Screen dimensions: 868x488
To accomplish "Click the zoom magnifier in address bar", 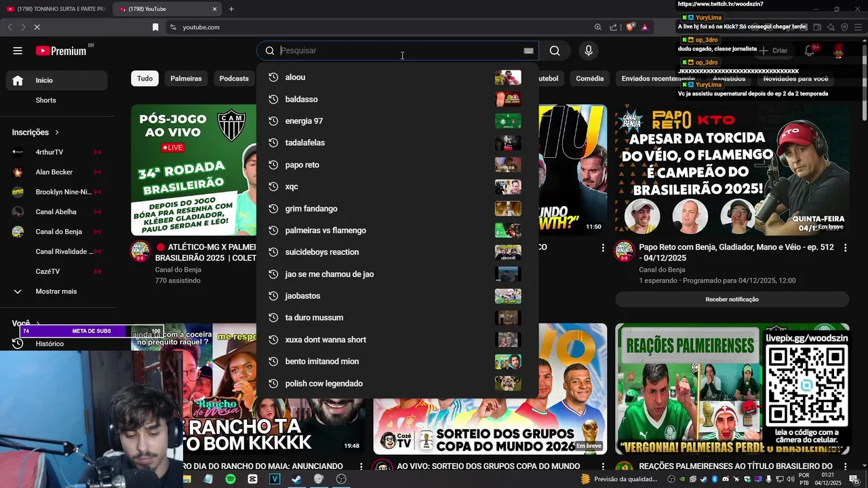I will coord(597,27).
